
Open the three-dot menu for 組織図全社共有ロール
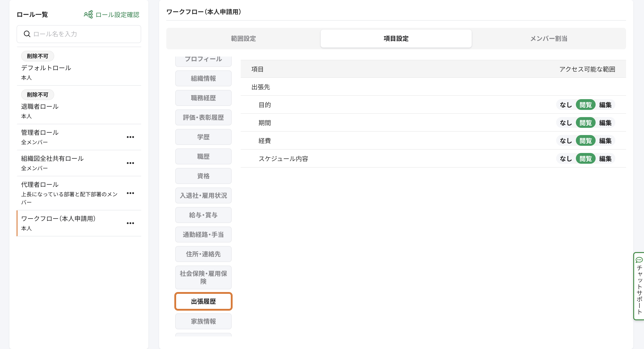pos(130,163)
